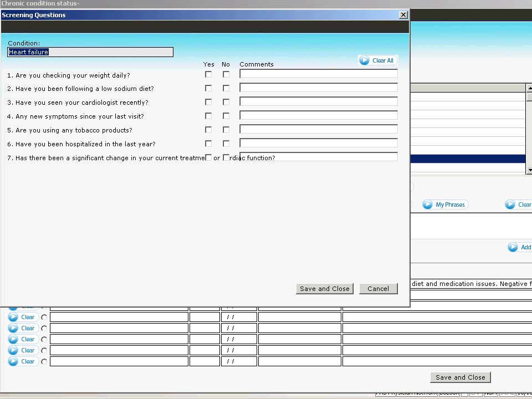
Task: Click comments field for hospitalized question
Action: click(319, 143)
